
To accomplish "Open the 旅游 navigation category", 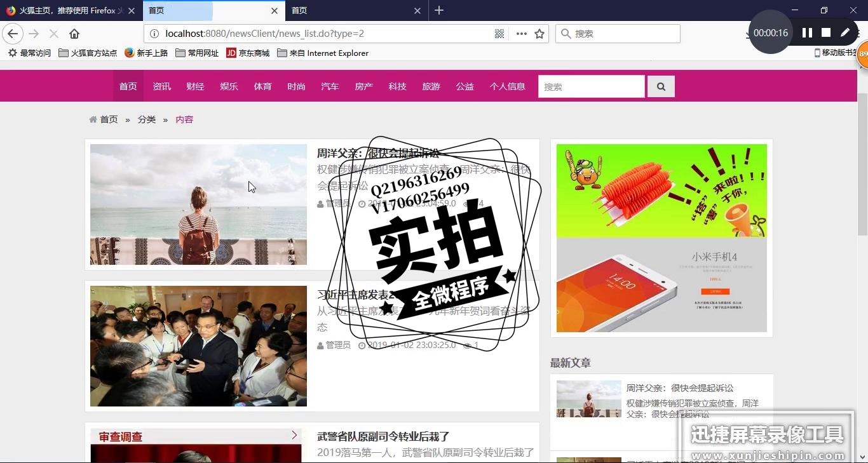I will click(431, 86).
